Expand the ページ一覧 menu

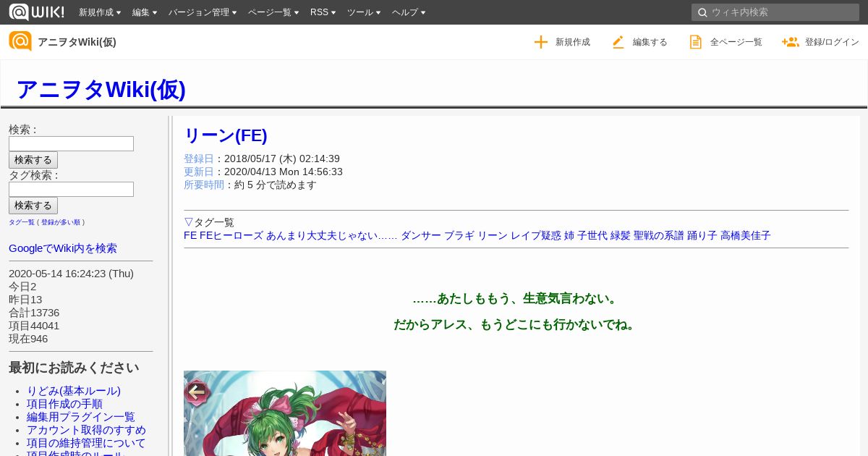[x=273, y=12]
